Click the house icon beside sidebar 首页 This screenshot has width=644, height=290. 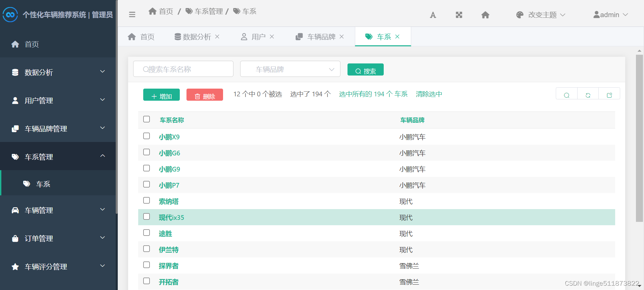[x=15, y=44]
